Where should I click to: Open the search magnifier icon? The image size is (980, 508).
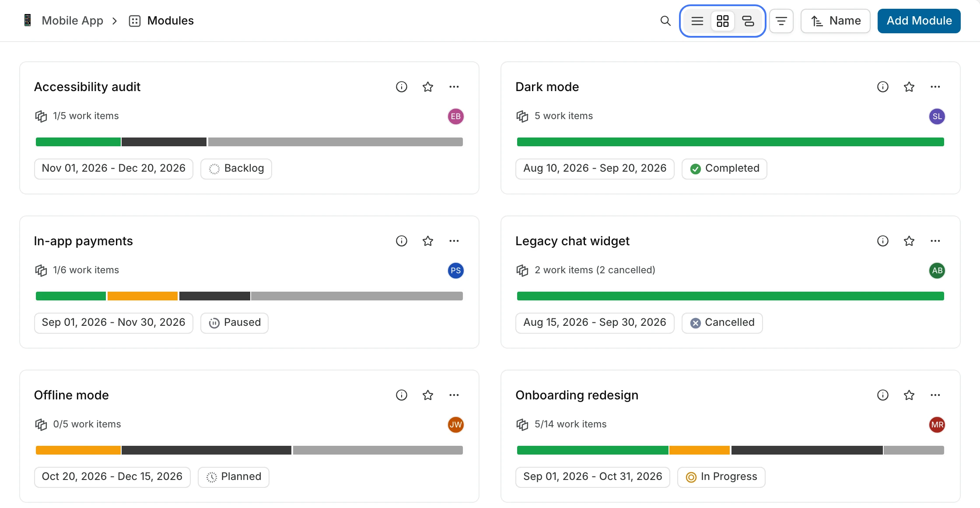(665, 21)
